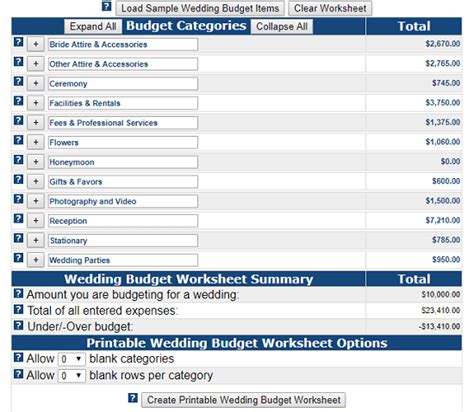474x412 pixels.
Task: Open help icon for Wedding Parties row
Action: point(19,258)
